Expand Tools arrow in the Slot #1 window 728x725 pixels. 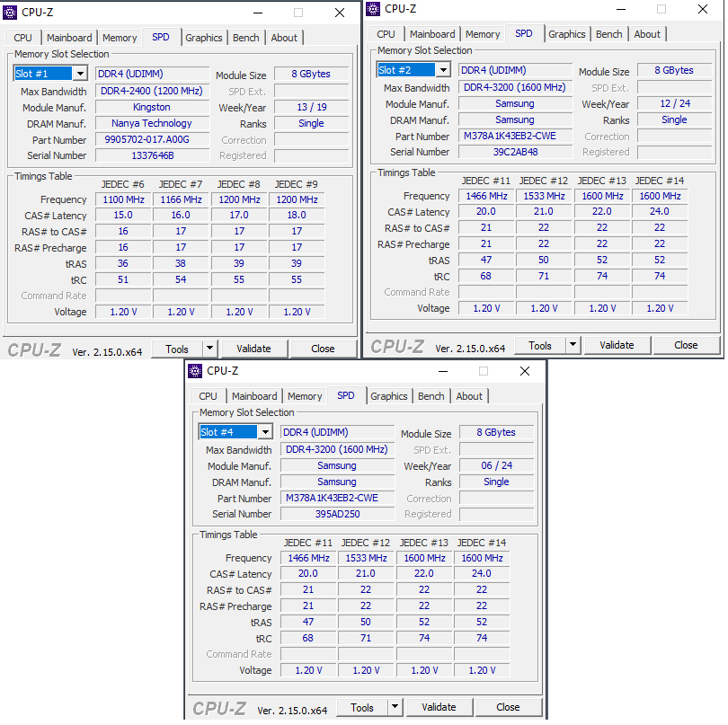[x=209, y=348]
